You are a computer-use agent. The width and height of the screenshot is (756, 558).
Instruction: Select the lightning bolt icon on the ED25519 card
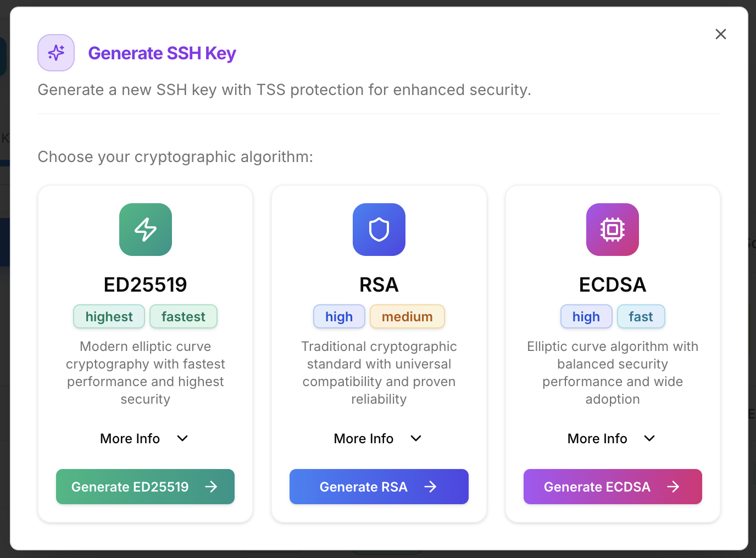coord(145,230)
